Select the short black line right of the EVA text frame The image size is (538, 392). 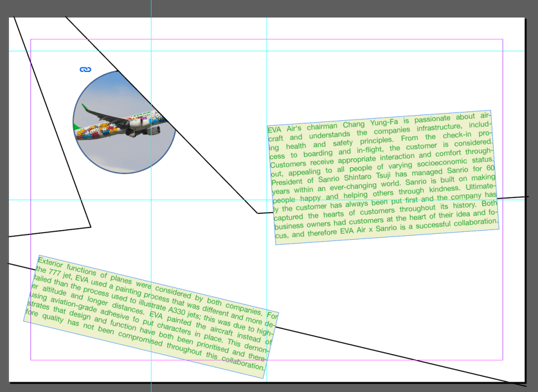513,197
